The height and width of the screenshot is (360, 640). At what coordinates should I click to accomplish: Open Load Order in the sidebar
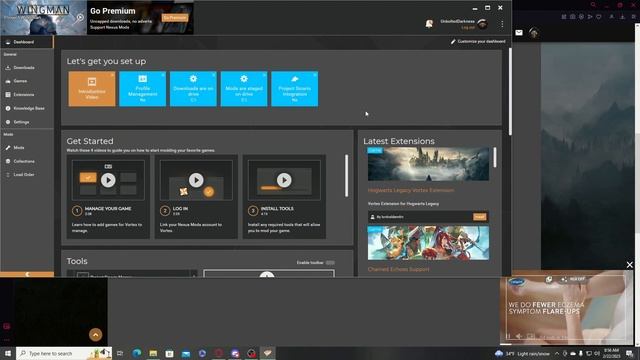[27, 175]
